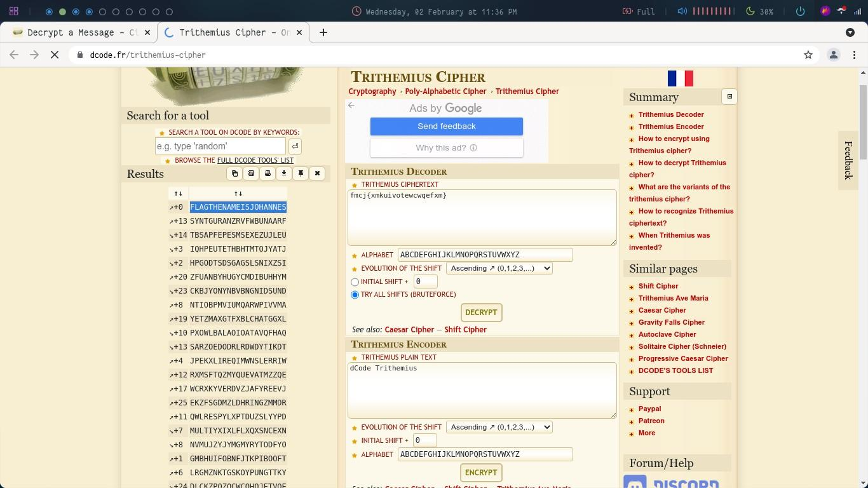868x488 pixels.
Task: Click the Why this ad? button
Action: click(447, 148)
